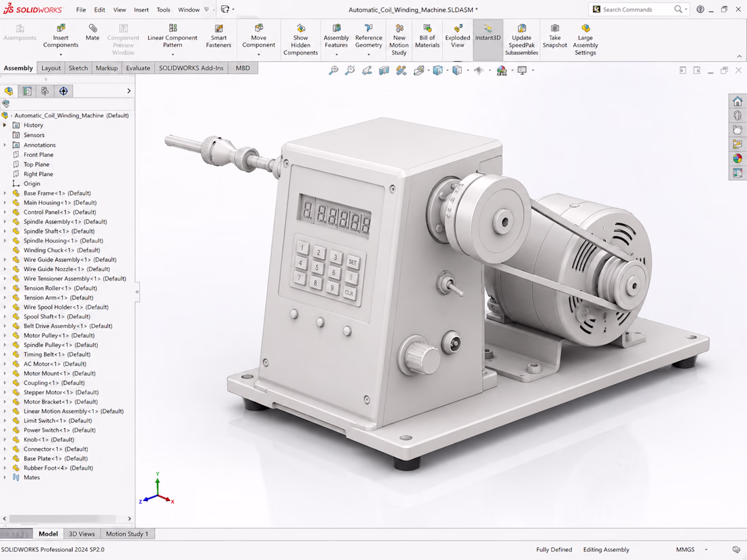Switch to the Evaluate tab

[138, 68]
